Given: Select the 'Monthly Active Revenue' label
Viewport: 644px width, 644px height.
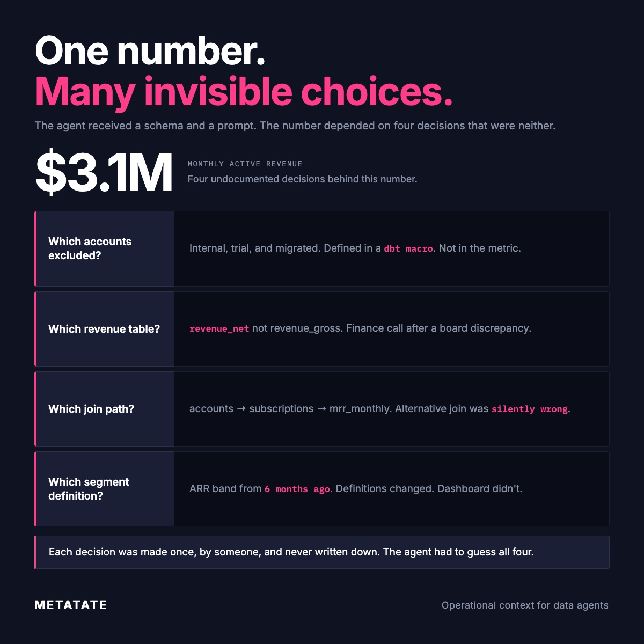Looking at the screenshot, I should coord(245,164).
